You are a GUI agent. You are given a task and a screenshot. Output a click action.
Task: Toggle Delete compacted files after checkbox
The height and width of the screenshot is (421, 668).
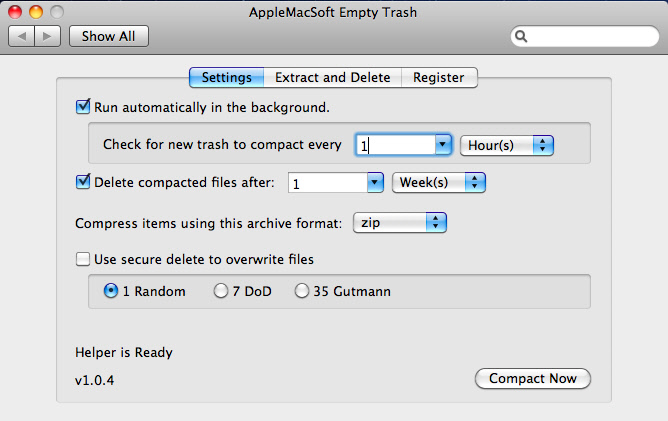(83, 182)
